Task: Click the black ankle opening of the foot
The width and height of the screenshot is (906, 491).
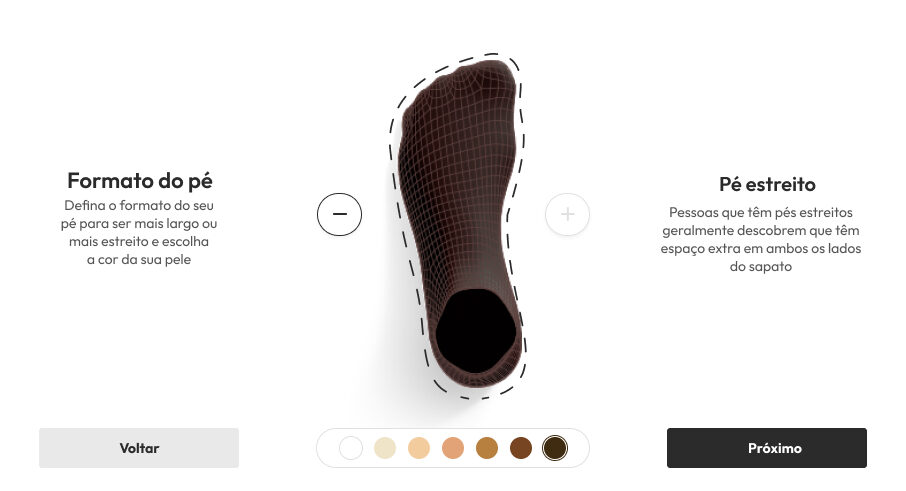Action: 476,332
